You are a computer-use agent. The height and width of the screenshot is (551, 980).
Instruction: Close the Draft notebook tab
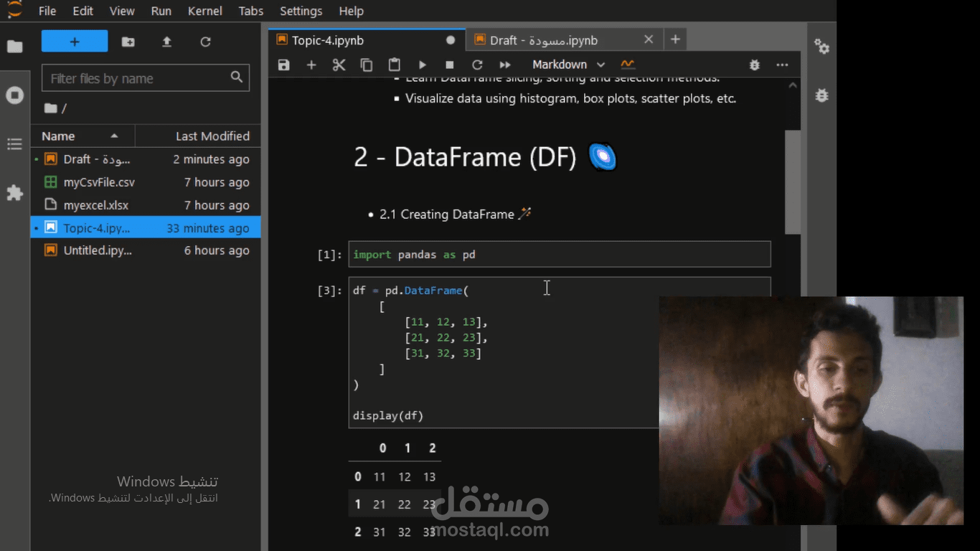649,40
